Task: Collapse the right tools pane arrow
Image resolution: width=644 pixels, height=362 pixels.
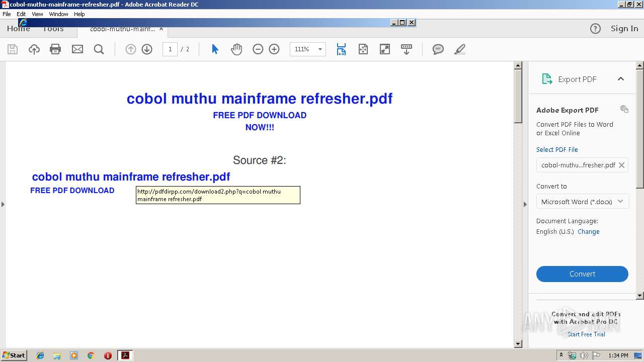Action: coord(525,204)
